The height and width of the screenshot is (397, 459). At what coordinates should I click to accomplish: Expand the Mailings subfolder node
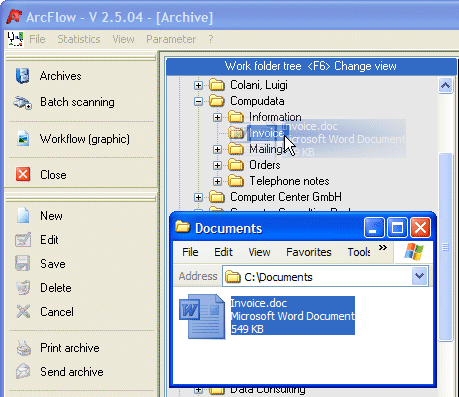coord(217,149)
